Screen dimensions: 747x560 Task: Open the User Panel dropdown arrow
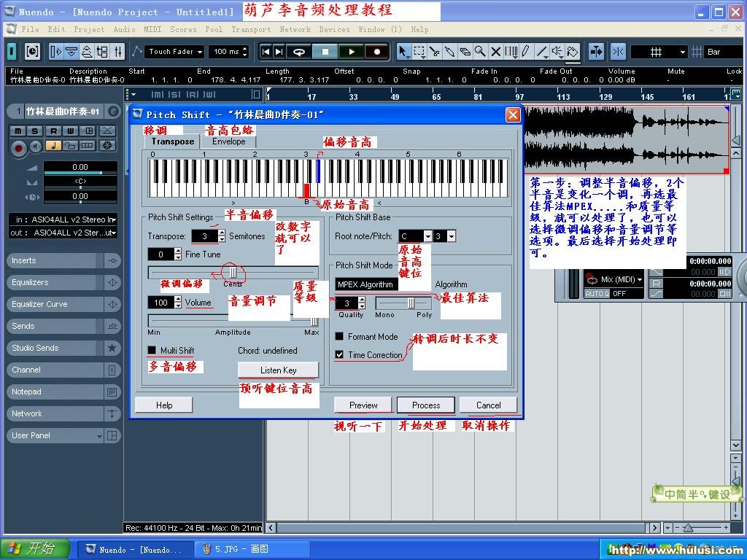(x=99, y=436)
